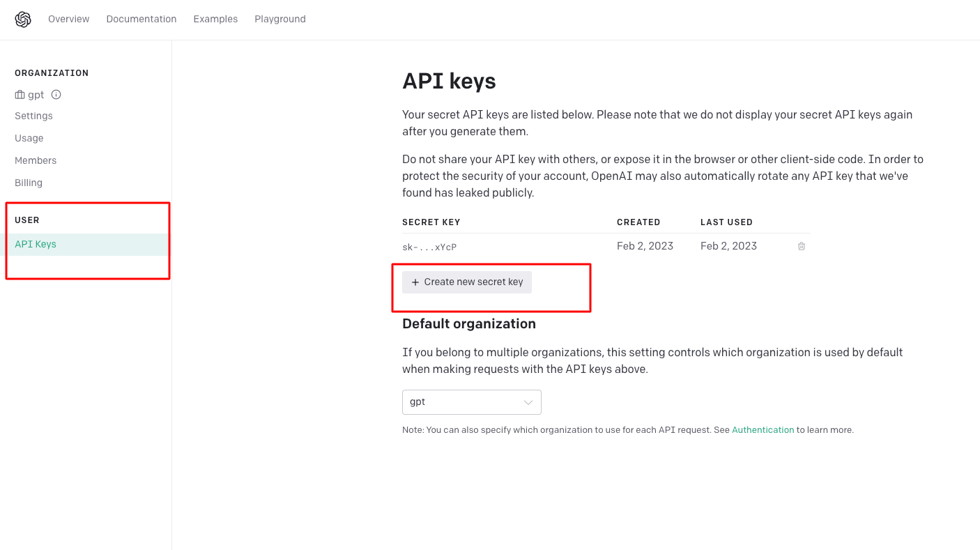Go to Billing in the sidebar

(29, 183)
